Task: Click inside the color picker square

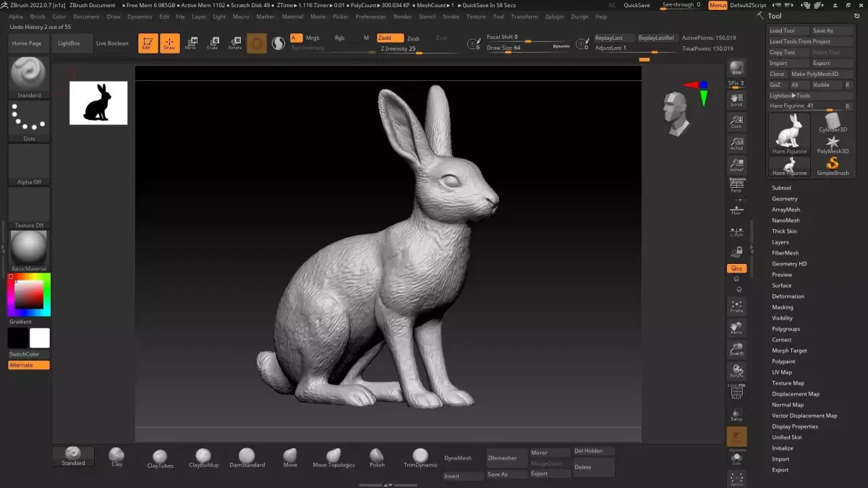Action: [x=30, y=294]
